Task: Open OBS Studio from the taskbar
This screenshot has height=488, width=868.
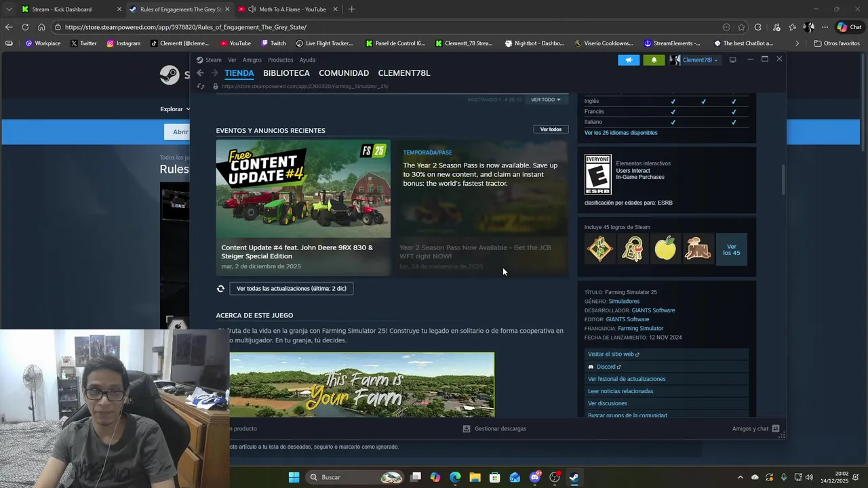Action: pyautogui.click(x=555, y=477)
